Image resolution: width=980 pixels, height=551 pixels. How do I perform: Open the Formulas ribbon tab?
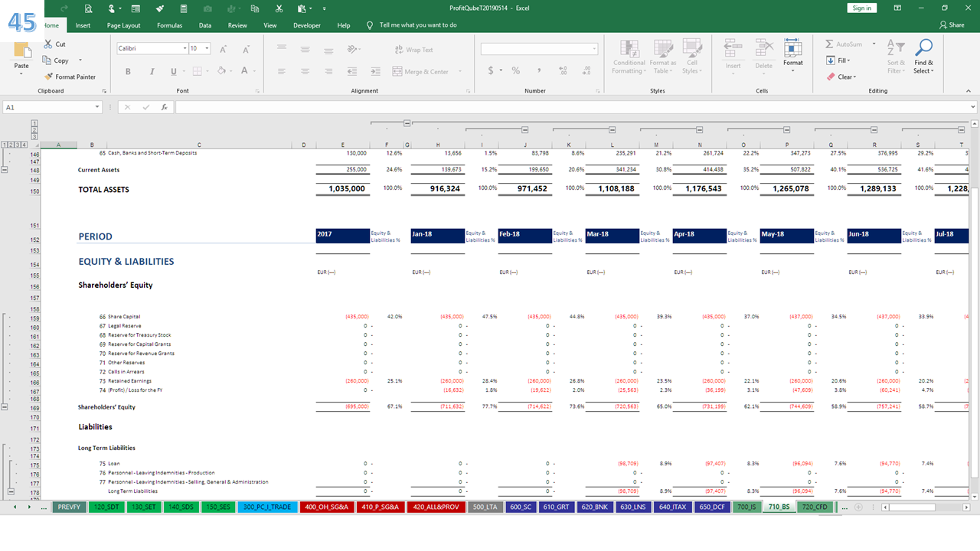169,25
